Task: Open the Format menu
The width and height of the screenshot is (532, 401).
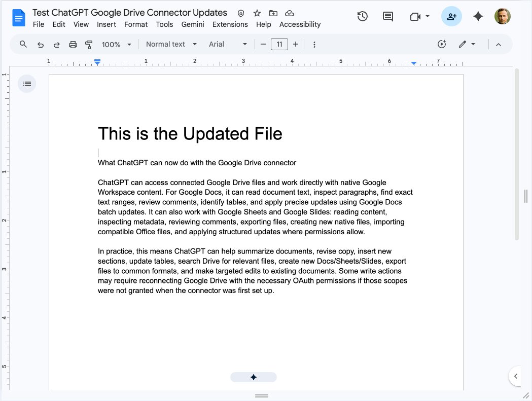Action: coord(136,24)
